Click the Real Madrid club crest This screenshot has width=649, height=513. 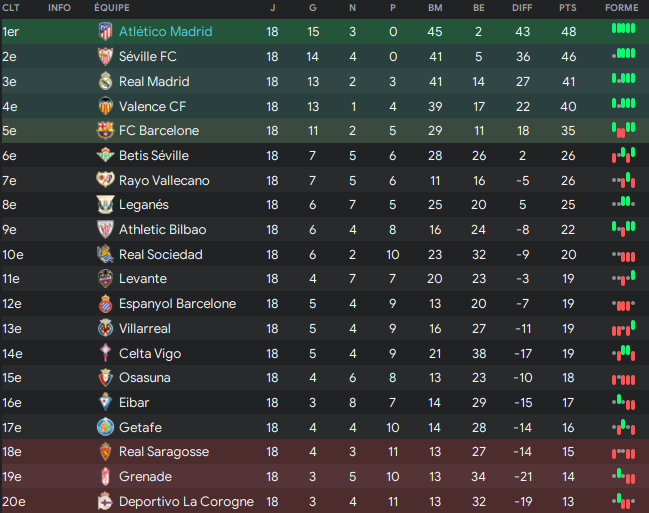coord(105,81)
